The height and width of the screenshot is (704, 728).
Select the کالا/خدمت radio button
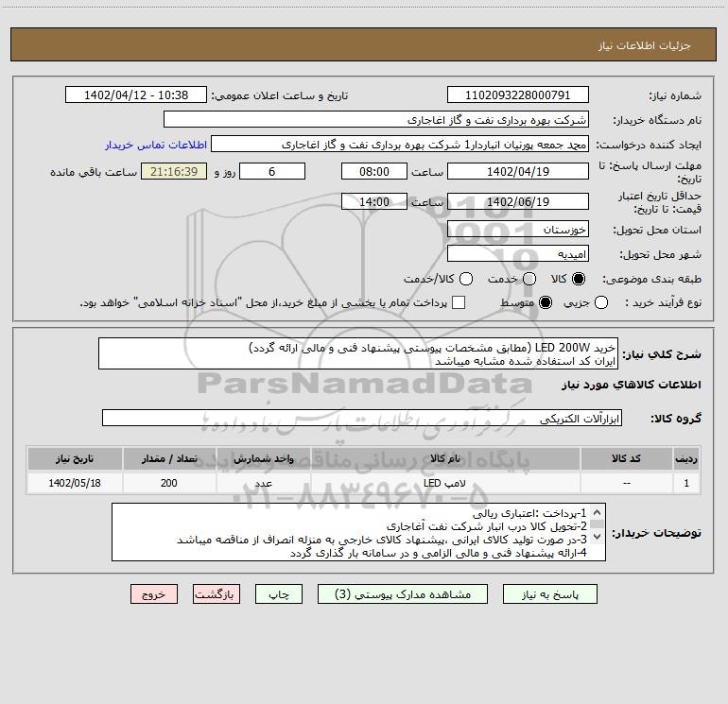(x=466, y=279)
